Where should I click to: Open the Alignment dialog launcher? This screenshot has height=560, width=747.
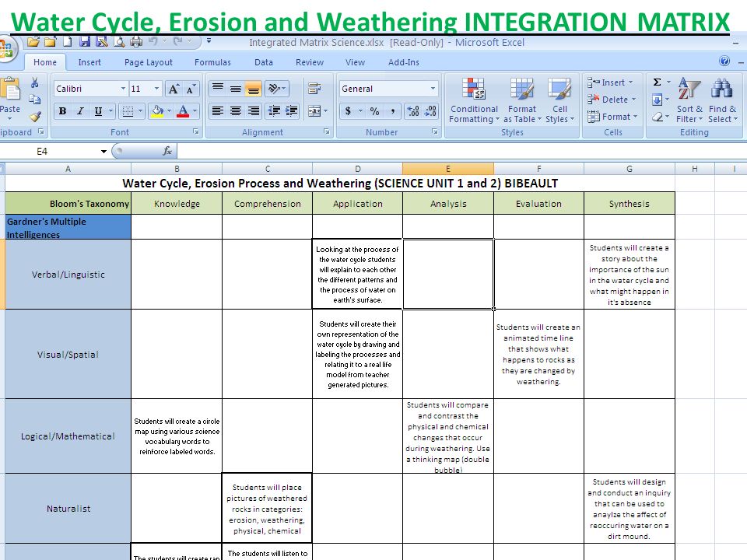(326, 132)
